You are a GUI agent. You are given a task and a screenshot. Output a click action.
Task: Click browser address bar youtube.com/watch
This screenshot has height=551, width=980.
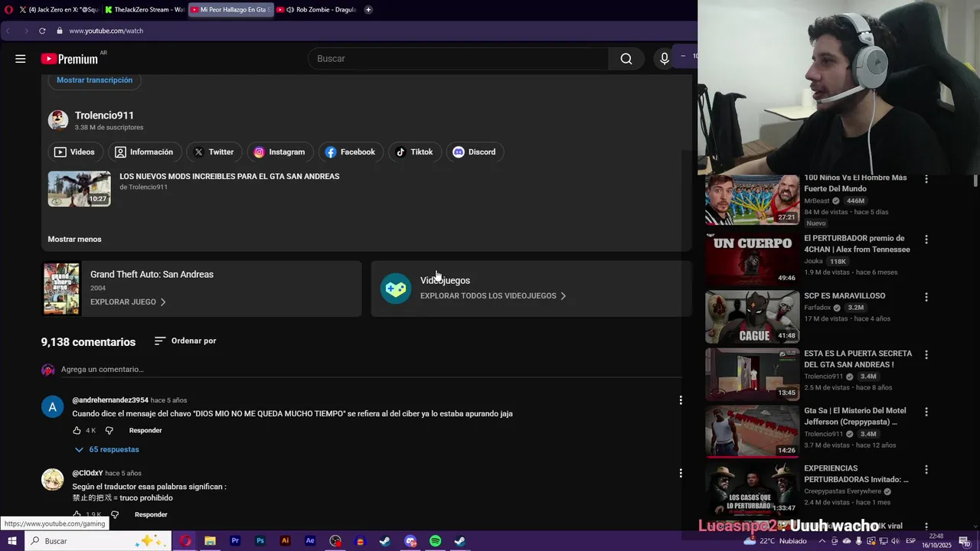[x=106, y=31]
